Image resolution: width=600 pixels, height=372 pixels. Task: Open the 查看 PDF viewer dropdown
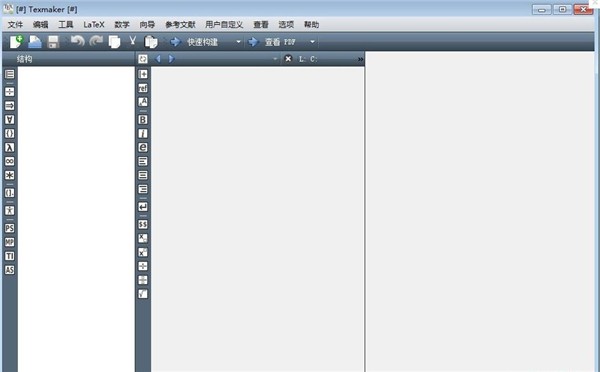point(312,42)
